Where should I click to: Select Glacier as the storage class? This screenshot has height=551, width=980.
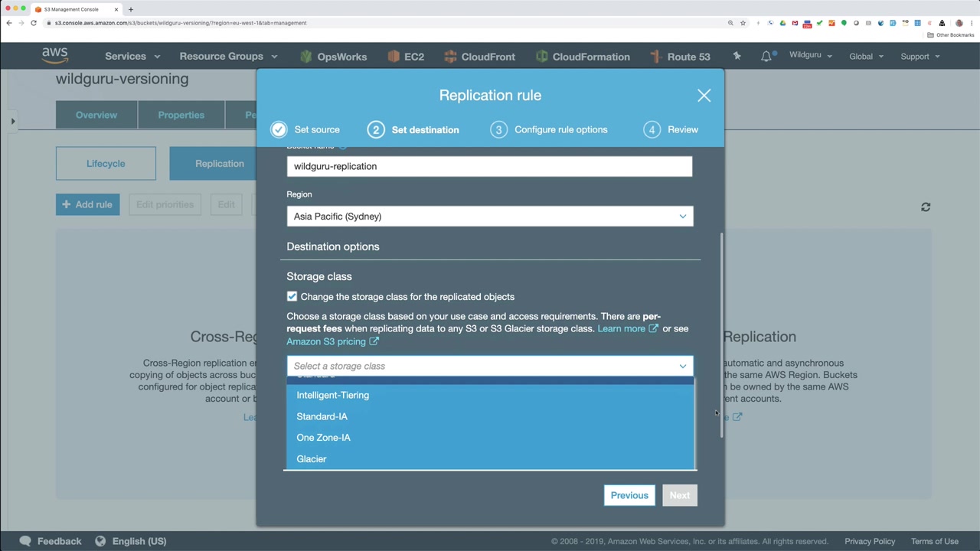(x=490, y=459)
